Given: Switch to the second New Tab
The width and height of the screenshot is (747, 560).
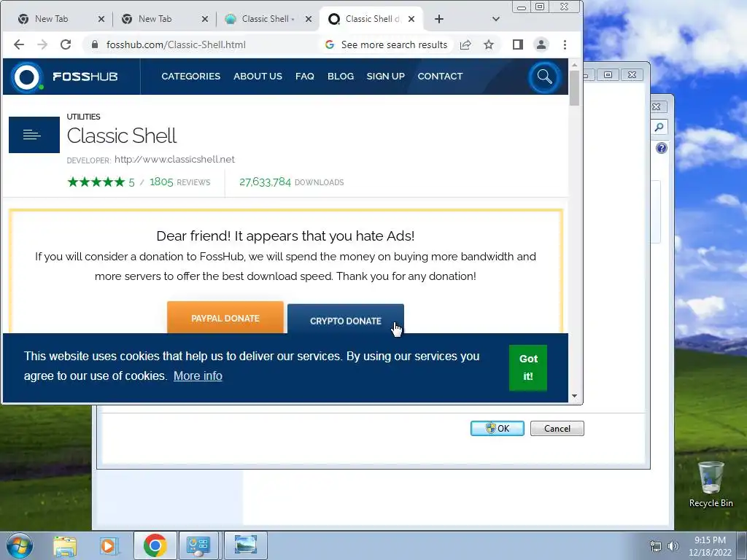Looking at the screenshot, I should click(155, 19).
